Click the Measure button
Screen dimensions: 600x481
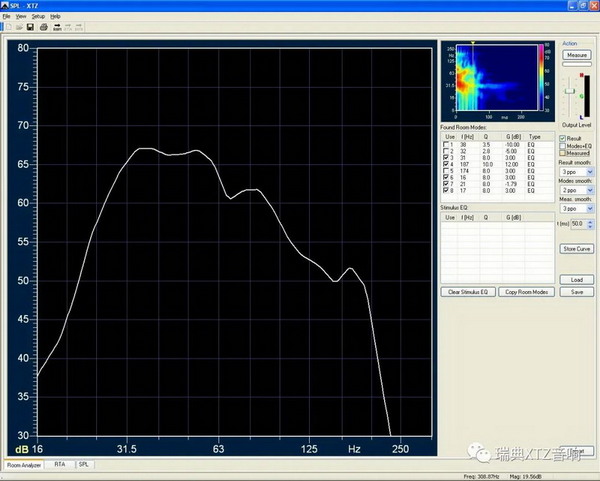coord(577,55)
